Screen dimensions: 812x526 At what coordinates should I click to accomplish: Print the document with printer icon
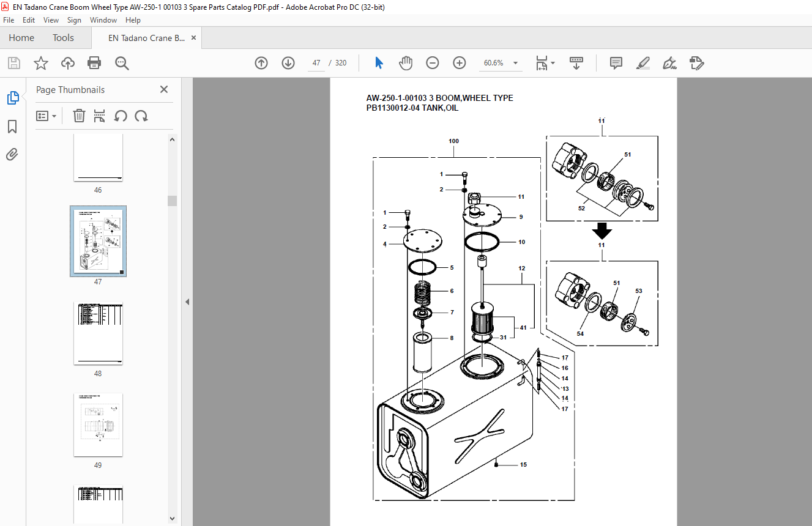pos(94,63)
